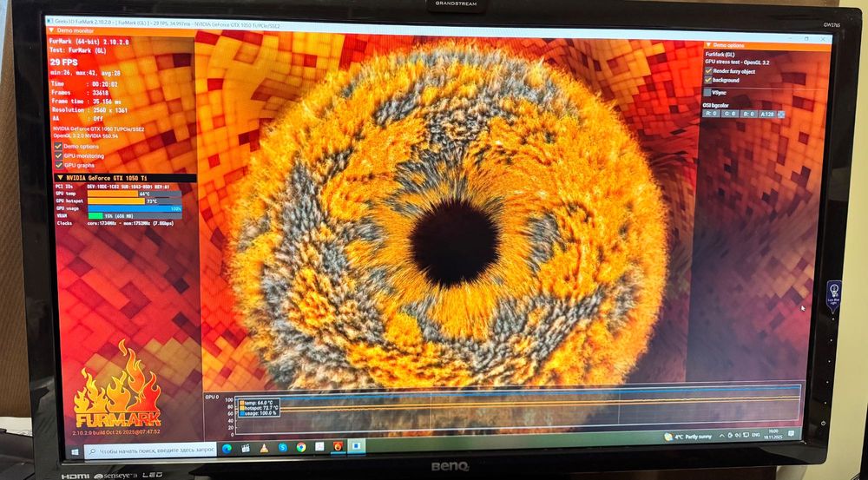Click the FurMark window title bar icon
The image size is (868, 480).
click(49, 21)
